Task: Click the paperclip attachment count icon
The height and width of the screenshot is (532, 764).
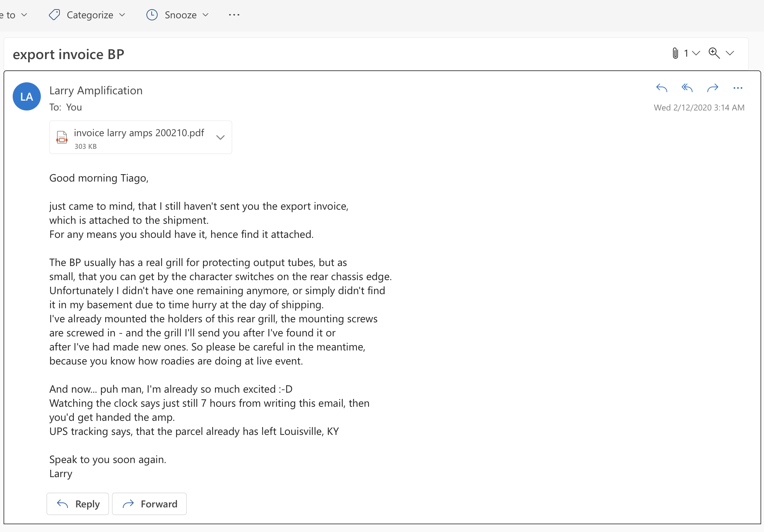Action: tap(675, 53)
